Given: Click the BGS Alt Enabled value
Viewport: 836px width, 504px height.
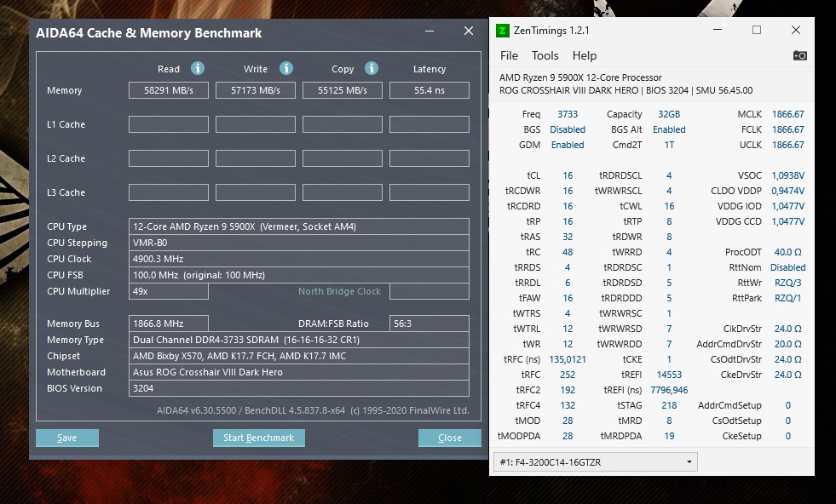Looking at the screenshot, I should click(x=669, y=129).
